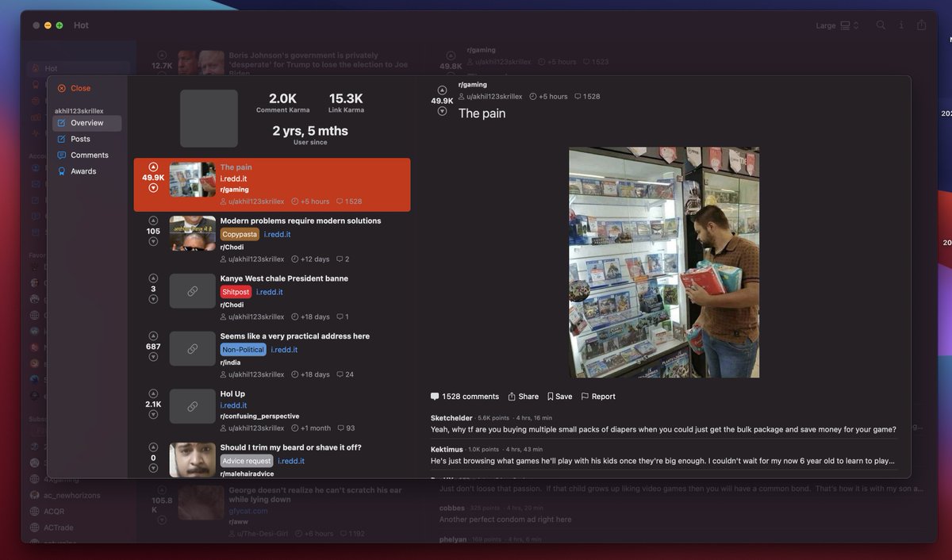Open the 'Large' view size dropdown
The image size is (952, 560).
pyautogui.click(x=838, y=25)
